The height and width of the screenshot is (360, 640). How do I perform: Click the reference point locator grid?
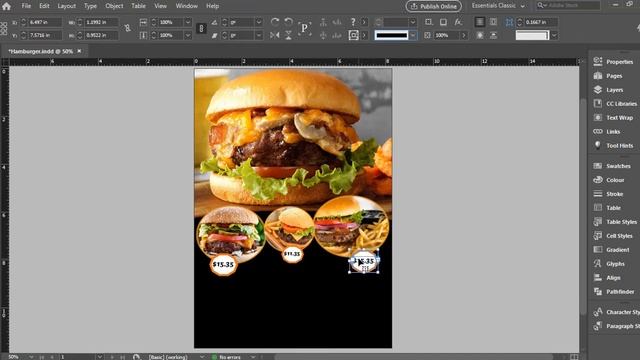[4, 29]
